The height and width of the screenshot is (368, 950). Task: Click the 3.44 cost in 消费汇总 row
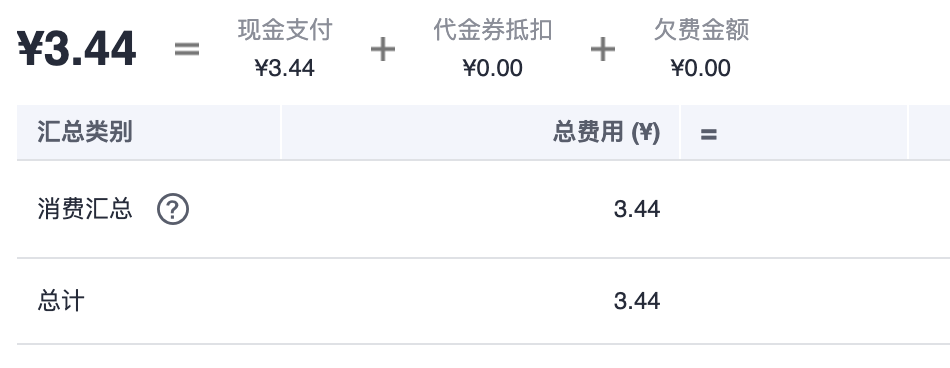pyautogui.click(x=637, y=210)
